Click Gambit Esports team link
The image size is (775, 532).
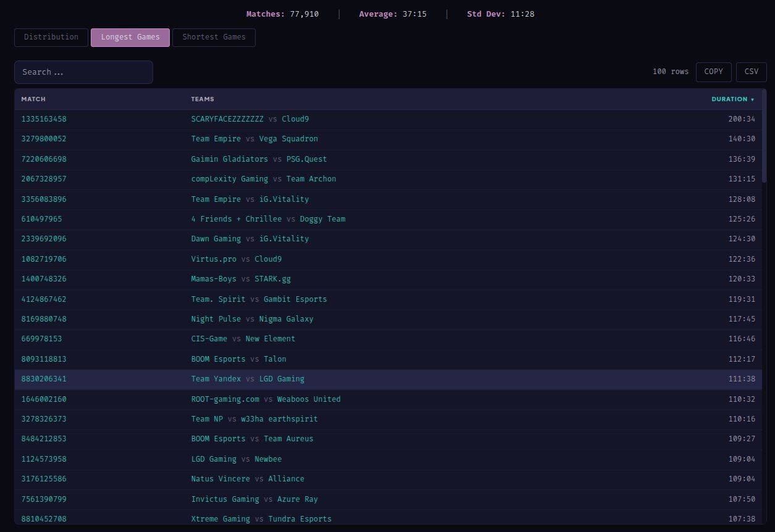295,299
